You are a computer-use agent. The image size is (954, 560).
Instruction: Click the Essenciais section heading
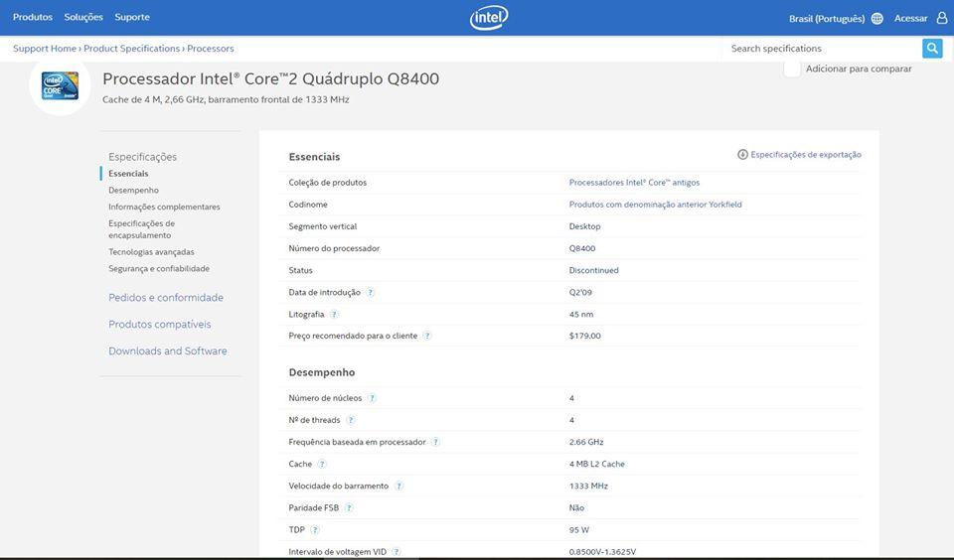314,156
